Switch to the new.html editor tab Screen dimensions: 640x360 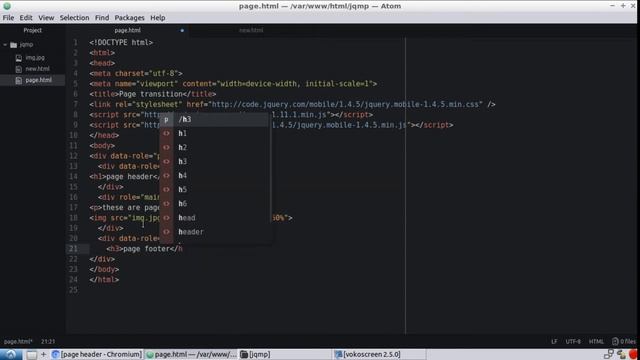coord(251,30)
